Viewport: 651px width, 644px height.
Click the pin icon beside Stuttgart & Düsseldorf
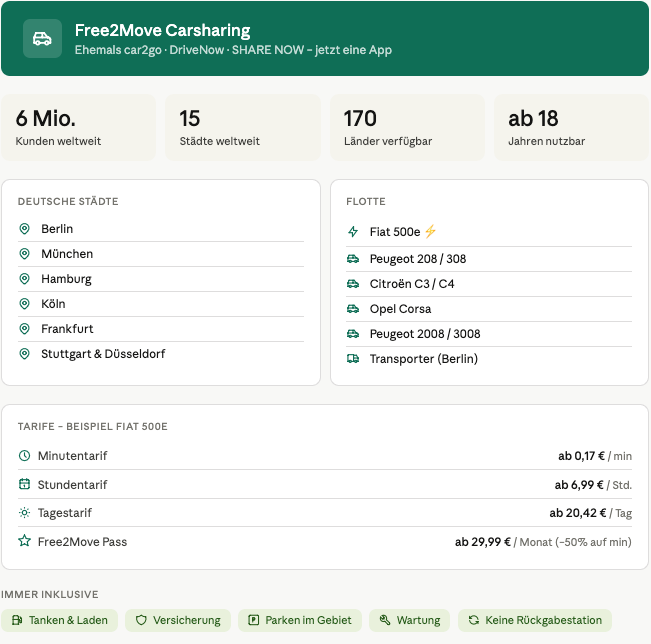pyautogui.click(x=24, y=354)
